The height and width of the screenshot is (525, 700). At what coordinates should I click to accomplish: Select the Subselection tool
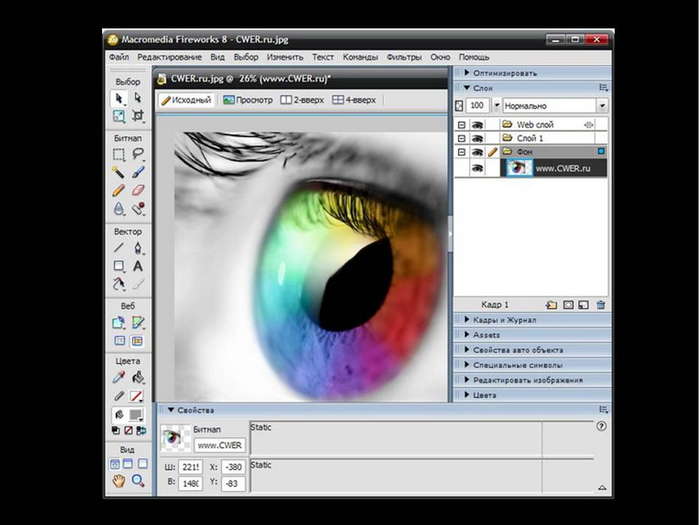point(138,98)
